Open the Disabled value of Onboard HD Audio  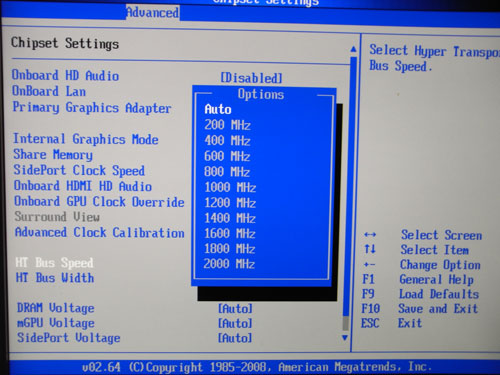point(251,78)
